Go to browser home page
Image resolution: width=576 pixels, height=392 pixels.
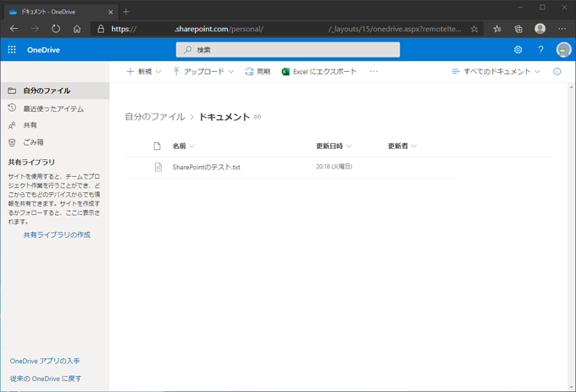tap(77, 29)
